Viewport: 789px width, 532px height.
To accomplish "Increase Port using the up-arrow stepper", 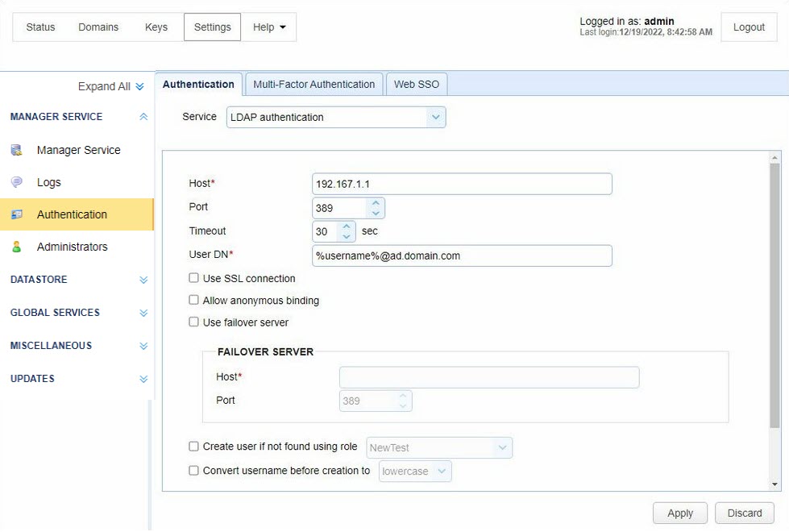I will pyautogui.click(x=377, y=202).
